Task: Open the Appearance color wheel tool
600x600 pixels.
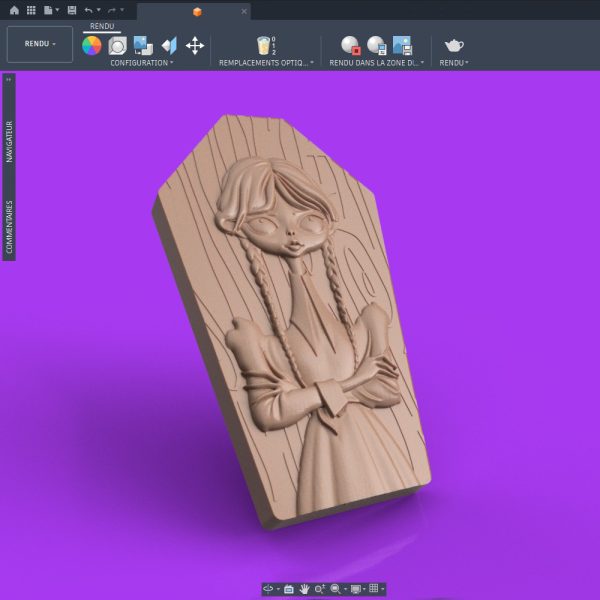Action: coord(92,46)
